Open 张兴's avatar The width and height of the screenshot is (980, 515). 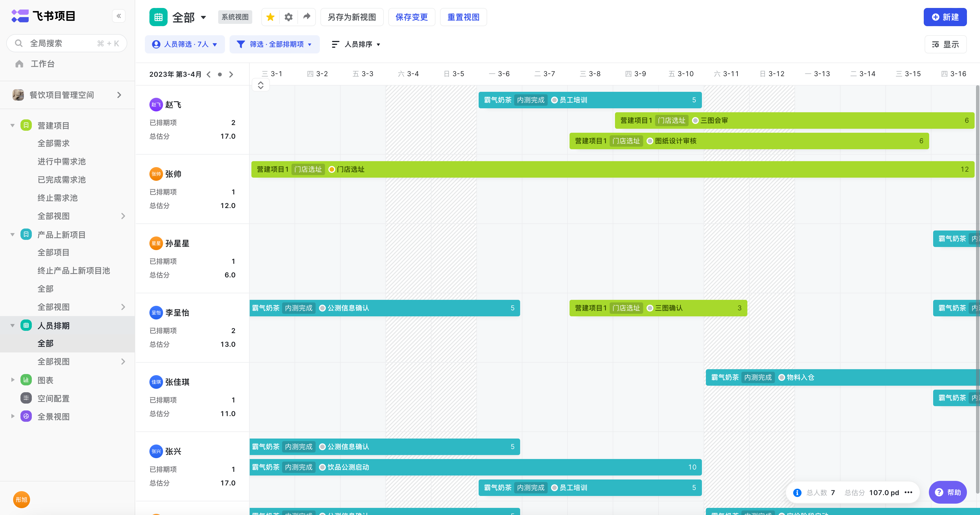click(x=156, y=451)
